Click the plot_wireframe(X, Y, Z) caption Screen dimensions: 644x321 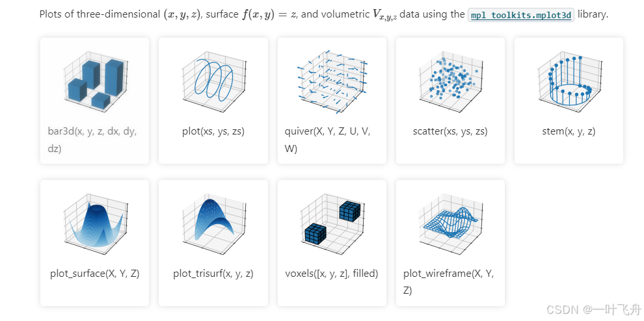(448, 282)
